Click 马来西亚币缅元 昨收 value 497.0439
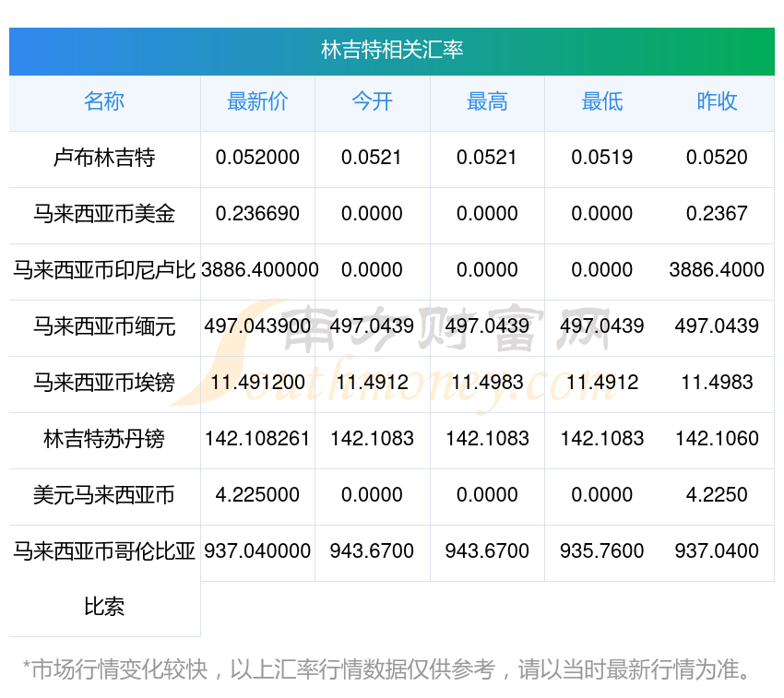This screenshot has width=784, height=698. point(717,326)
